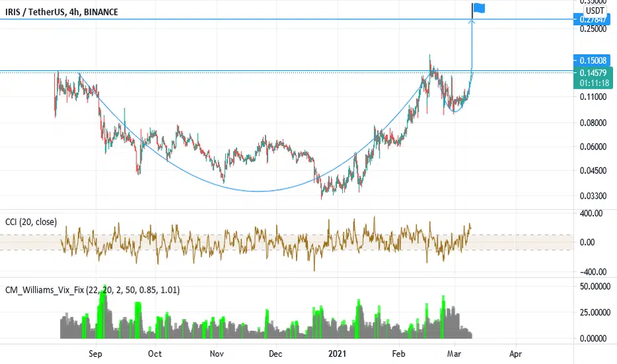The height and width of the screenshot is (364, 617).
Task: Click the 0.04500 price scale value
Action: [593, 170]
